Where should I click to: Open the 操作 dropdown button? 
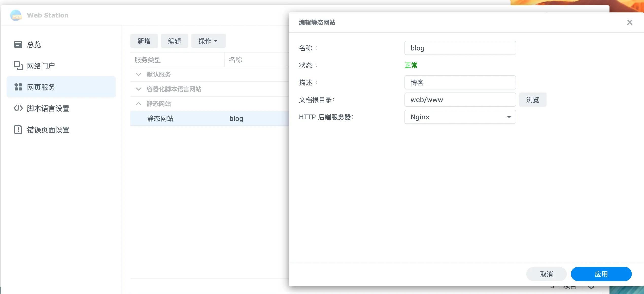208,41
